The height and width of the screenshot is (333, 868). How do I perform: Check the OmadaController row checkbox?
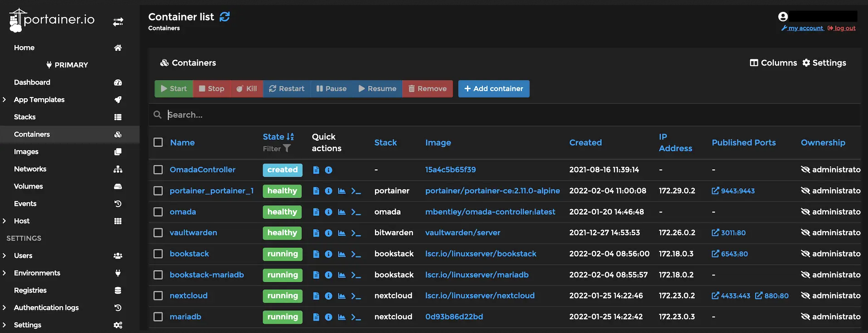pos(158,170)
